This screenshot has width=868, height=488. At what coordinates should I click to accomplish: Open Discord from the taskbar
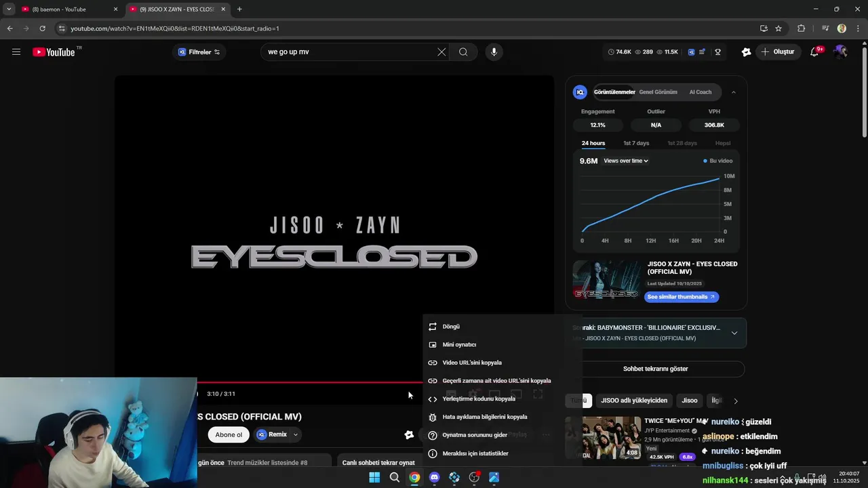pyautogui.click(x=434, y=477)
